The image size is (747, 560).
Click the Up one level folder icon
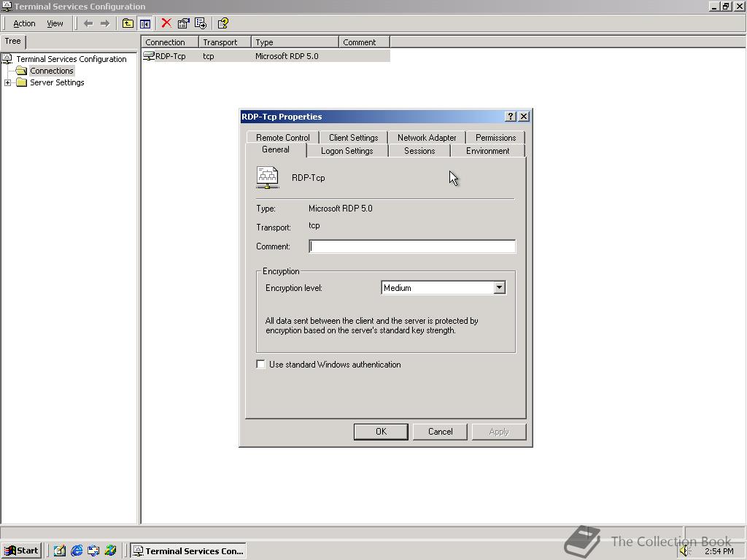coord(128,23)
